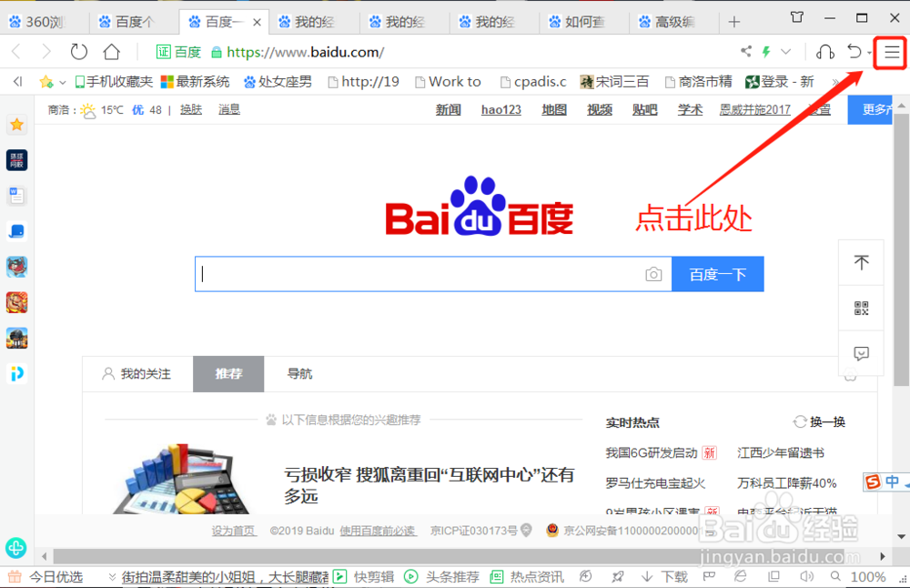Viewport: 910px width, 588px height.
Task: Open the 最新系统 bookmark
Action: (195, 82)
